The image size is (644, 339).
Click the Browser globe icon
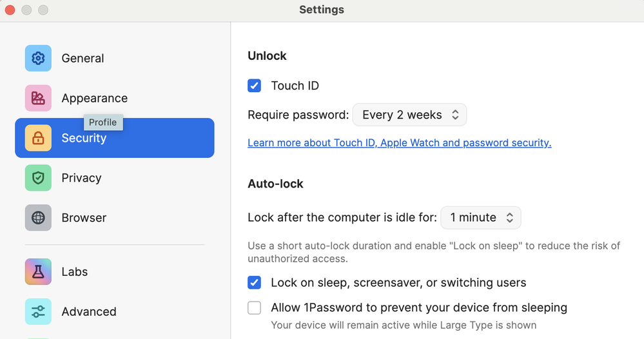(38, 218)
